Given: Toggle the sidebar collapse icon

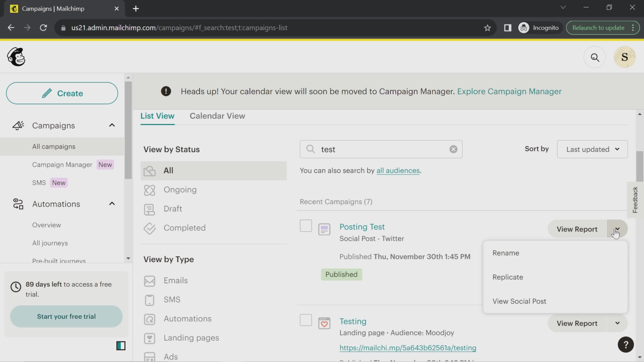Looking at the screenshot, I should click(121, 346).
